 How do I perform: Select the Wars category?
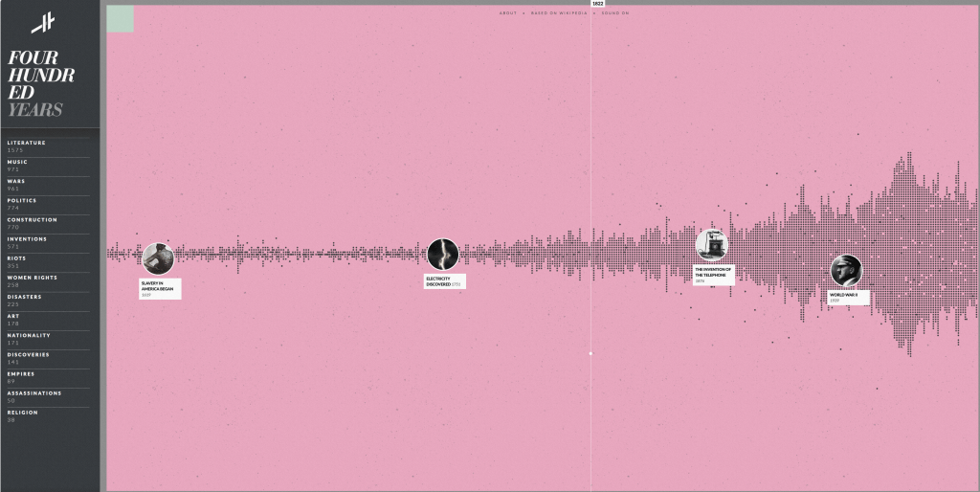(16, 181)
